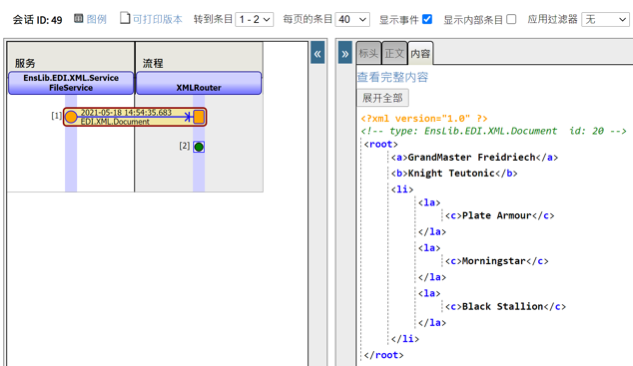Collapse the root XML element
This screenshot has height=366, width=633.
click(x=380, y=144)
